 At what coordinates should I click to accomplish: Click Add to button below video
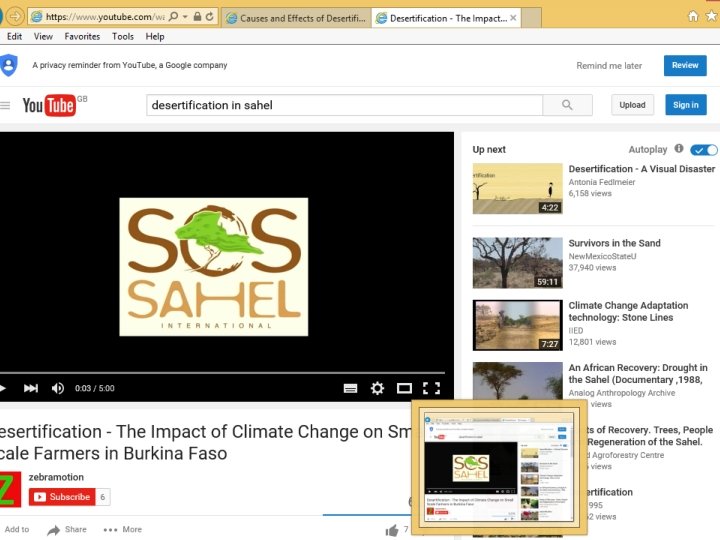tap(17, 529)
